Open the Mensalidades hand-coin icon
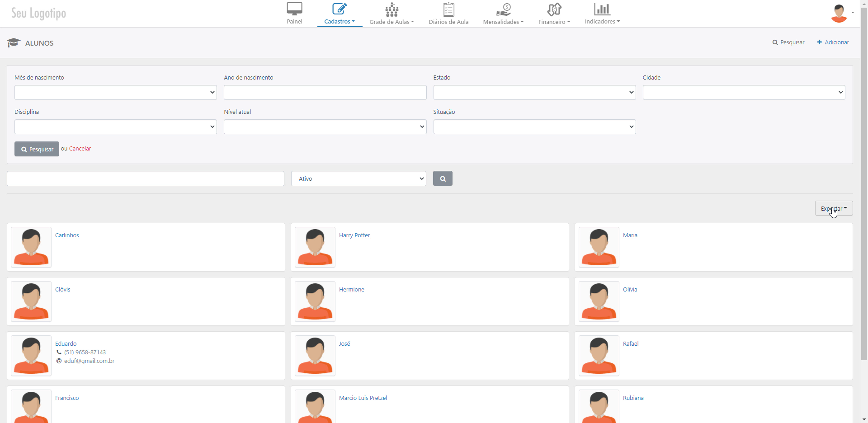Screen dimensions: 868x423 tap(503, 9)
